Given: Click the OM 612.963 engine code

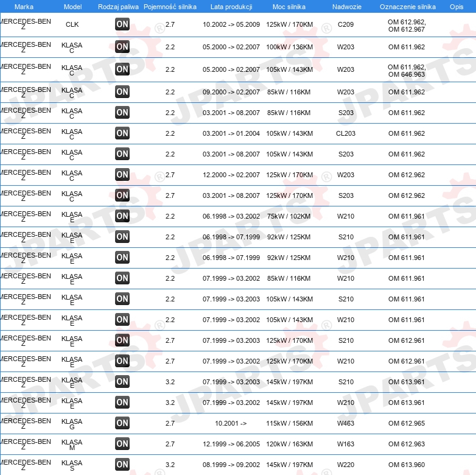Looking at the screenshot, I should click(407, 444).
